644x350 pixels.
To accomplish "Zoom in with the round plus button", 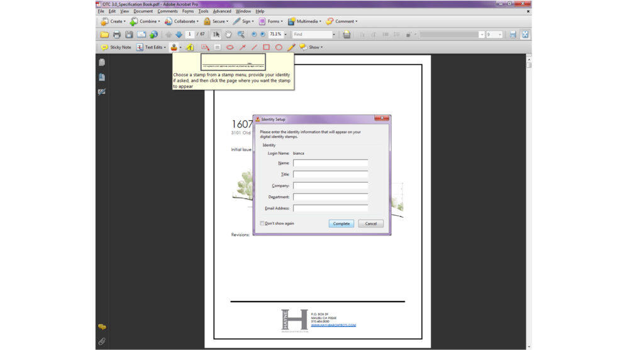I will 262,35.
